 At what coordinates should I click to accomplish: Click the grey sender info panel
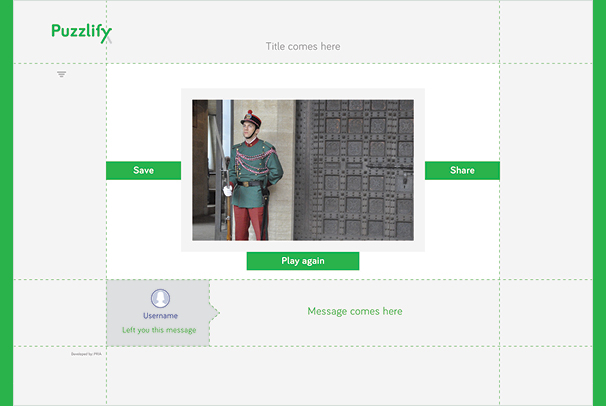[x=158, y=313]
